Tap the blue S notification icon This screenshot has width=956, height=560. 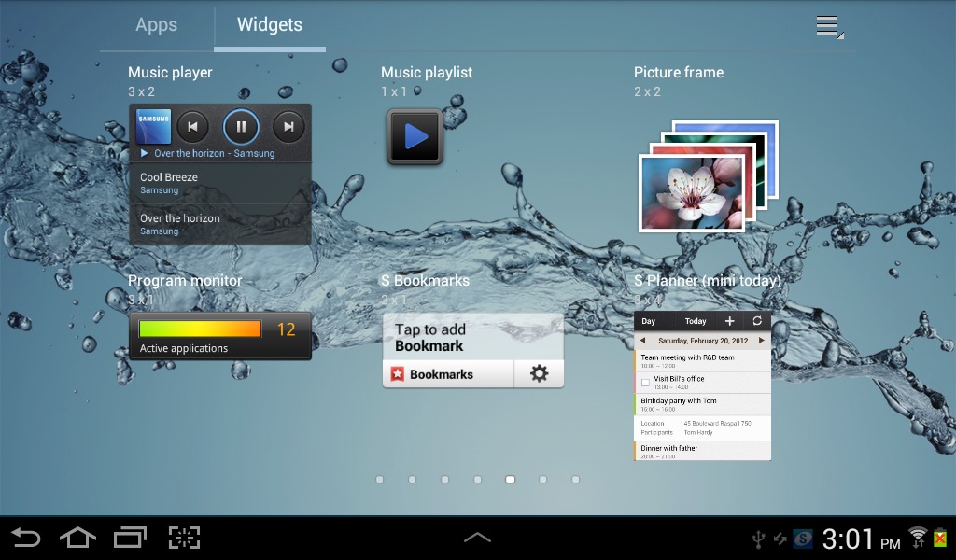(x=802, y=539)
